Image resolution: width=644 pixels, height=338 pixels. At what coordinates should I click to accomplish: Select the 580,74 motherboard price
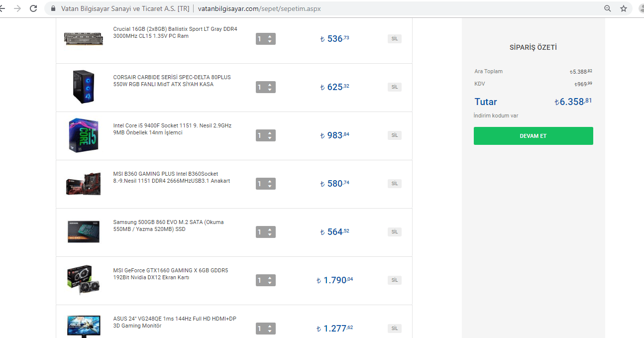334,183
